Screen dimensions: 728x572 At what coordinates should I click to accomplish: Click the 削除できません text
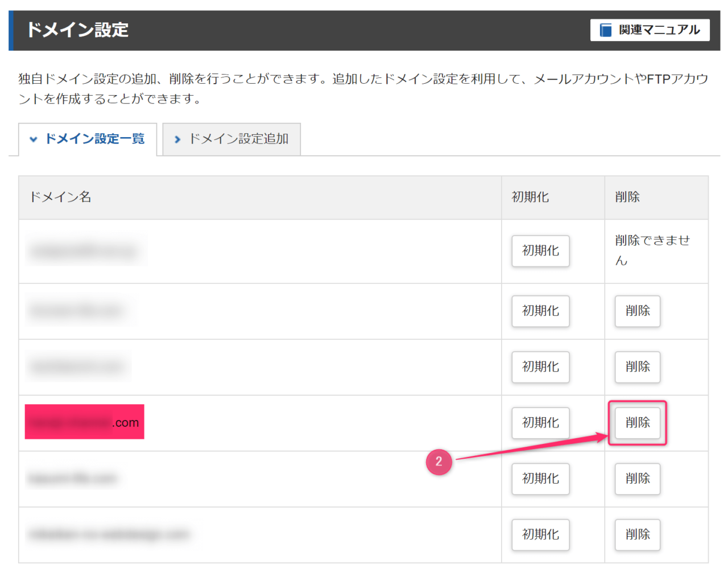click(652, 250)
